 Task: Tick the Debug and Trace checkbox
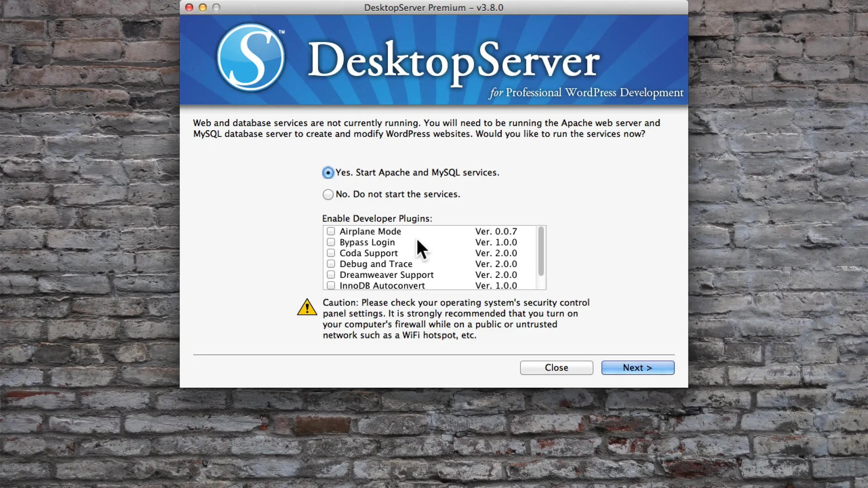pos(331,264)
